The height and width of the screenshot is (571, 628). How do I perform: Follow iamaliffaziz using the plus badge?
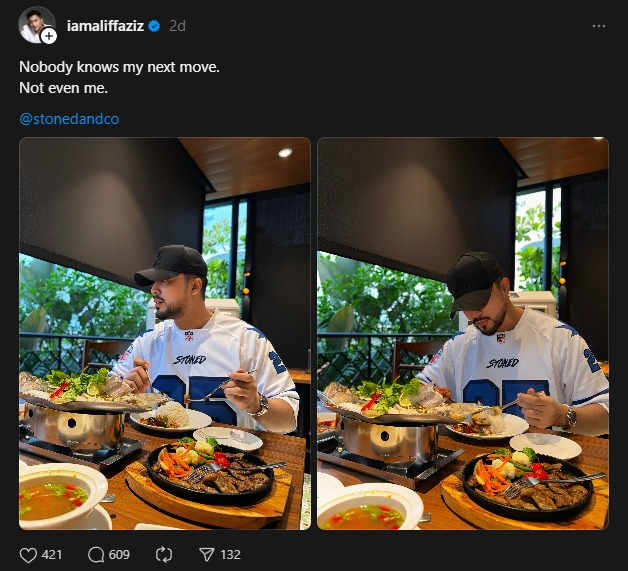pyautogui.click(x=49, y=36)
